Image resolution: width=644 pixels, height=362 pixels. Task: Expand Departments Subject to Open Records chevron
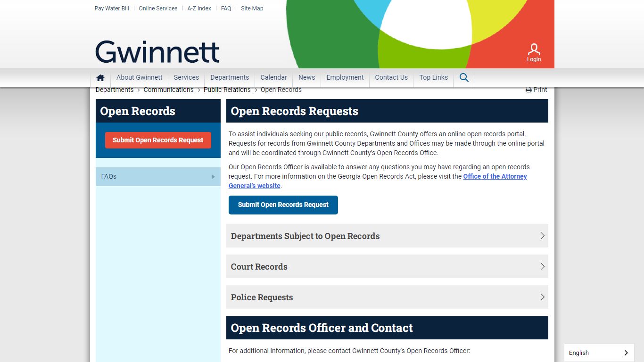pos(543,236)
